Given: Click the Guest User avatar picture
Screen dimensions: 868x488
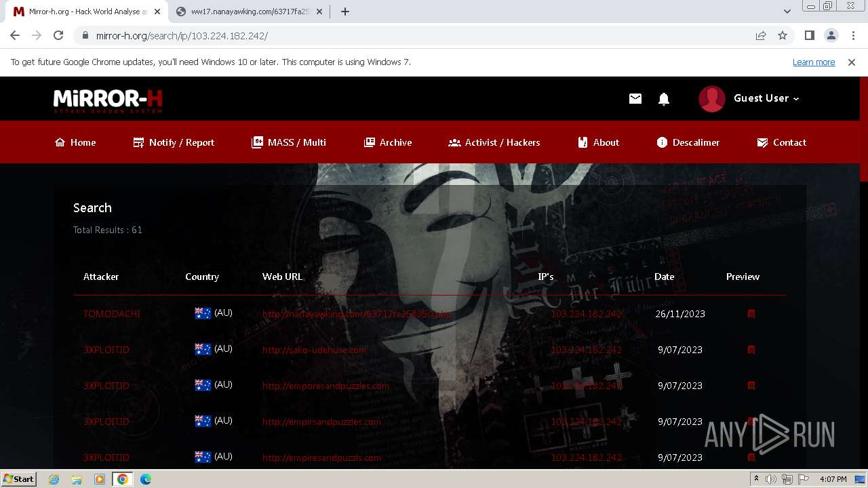Looking at the screenshot, I should (x=712, y=99).
